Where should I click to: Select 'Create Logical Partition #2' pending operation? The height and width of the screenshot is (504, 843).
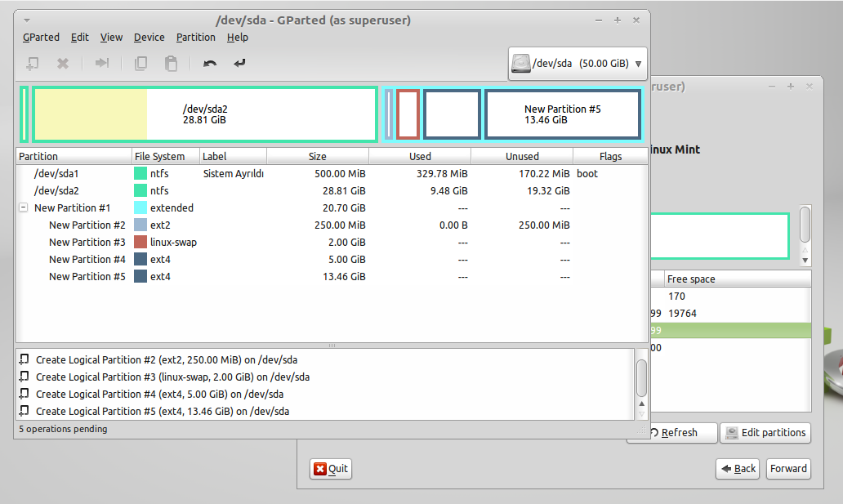[x=167, y=360]
